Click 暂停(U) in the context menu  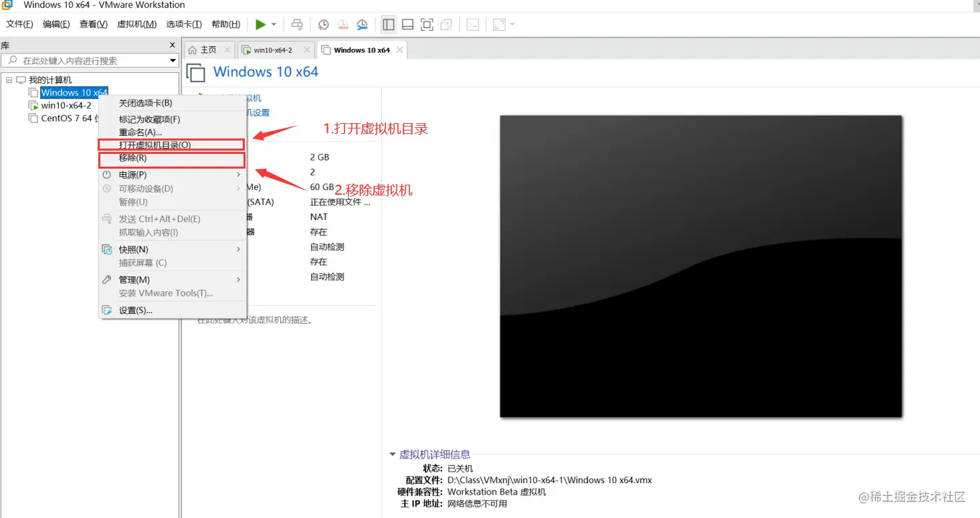(x=173, y=202)
